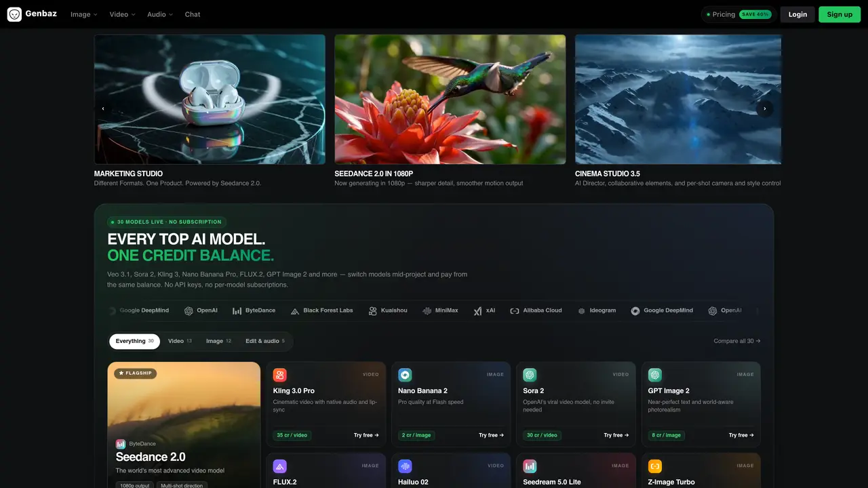This screenshot has height=488, width=868.
Task: Click Ideogram provider logo
Action: [x=597, y=310]
